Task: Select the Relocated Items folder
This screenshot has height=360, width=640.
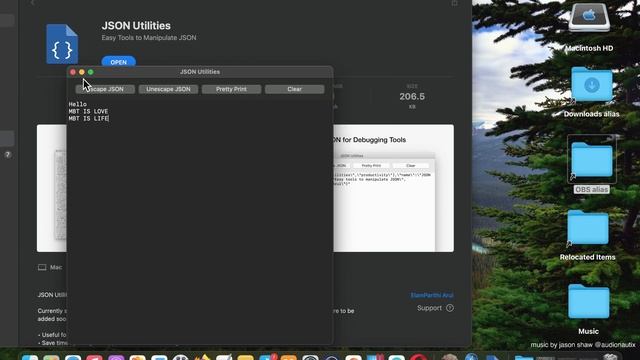Action: [588, 227]
